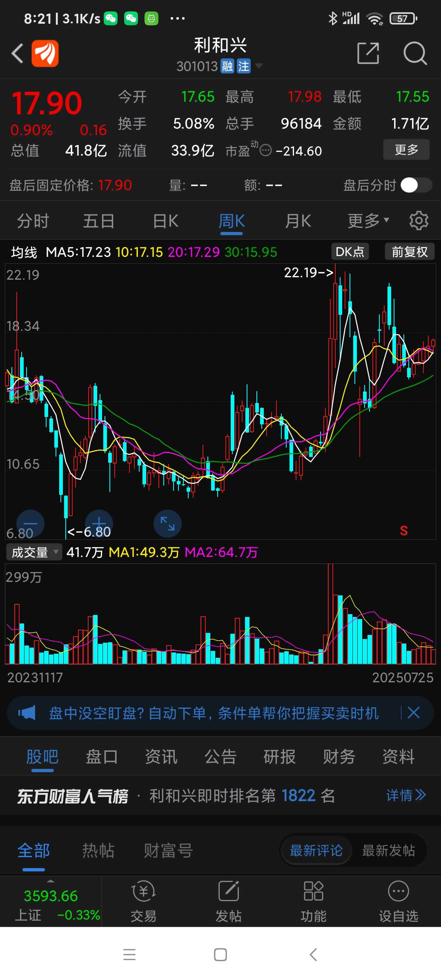Open the 交易 trade icon
Image resolution: width=441 pixels, height=980 pixels.
click(143, 902)
